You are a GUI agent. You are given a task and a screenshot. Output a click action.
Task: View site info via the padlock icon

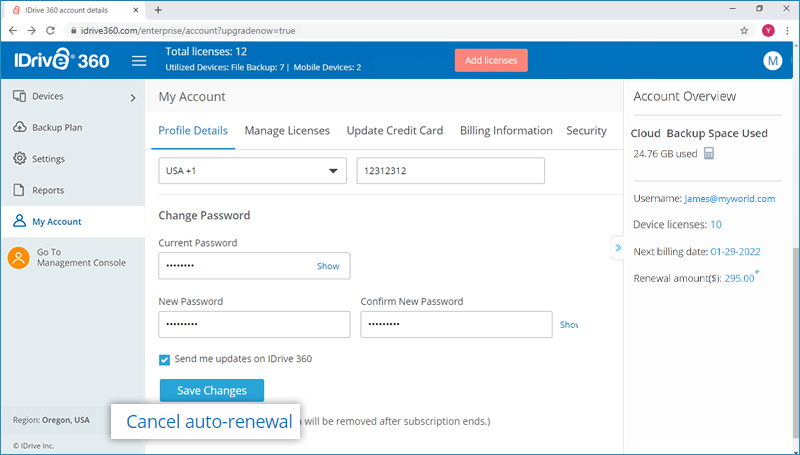pos(73,31)
